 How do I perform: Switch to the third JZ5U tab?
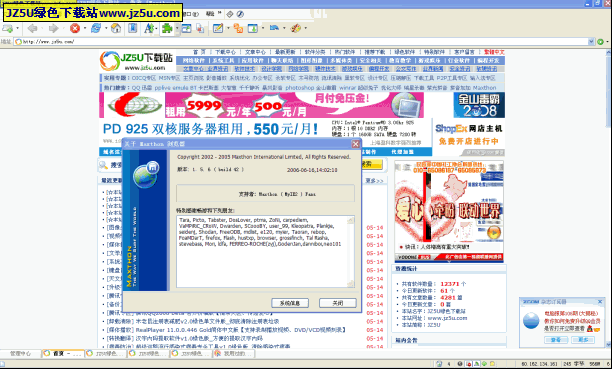point(148,353)
